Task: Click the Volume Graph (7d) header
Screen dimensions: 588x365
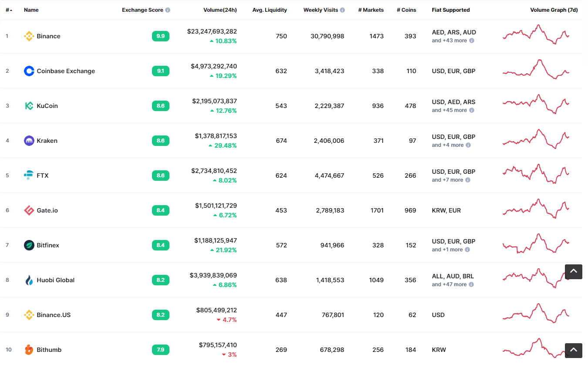Action: 554,10
